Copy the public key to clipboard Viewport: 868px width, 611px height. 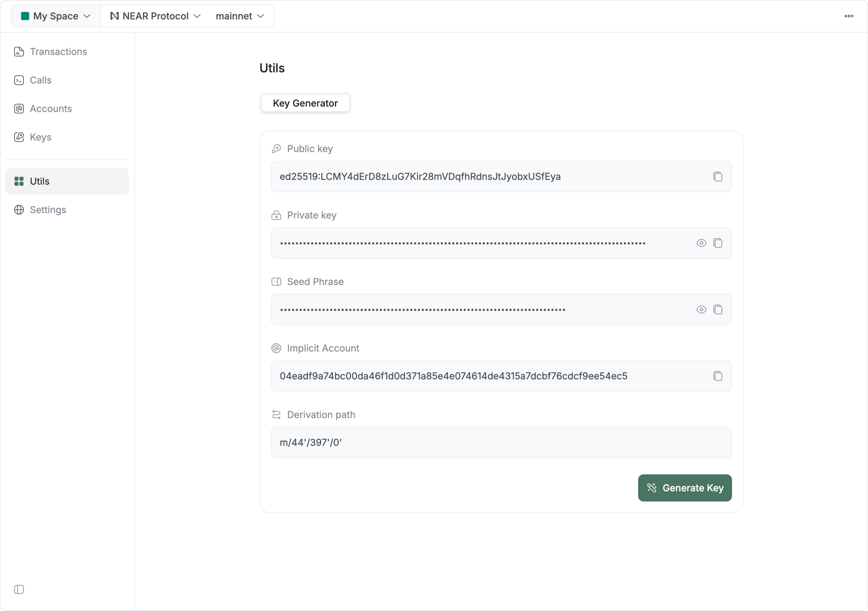click(x=717, y=177)
